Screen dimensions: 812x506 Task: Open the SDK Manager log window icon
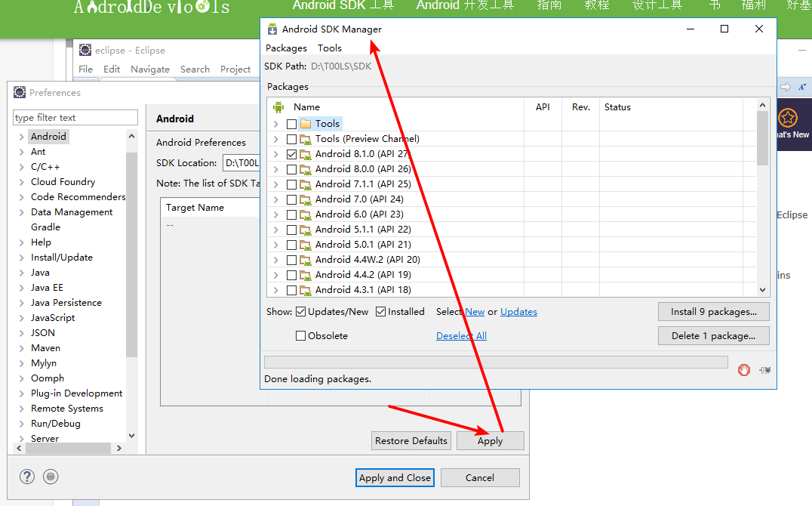point(765,370)
